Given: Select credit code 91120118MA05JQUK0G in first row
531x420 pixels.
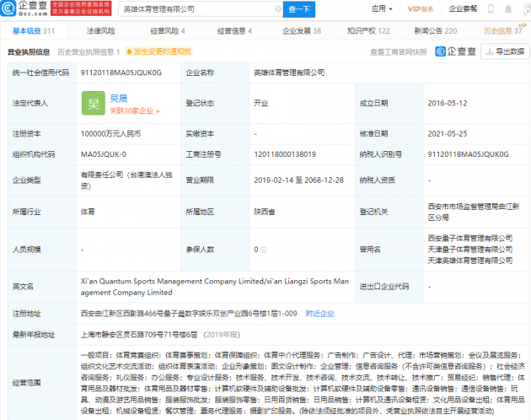Looking at the screenshot, I should tap(121, 73).
